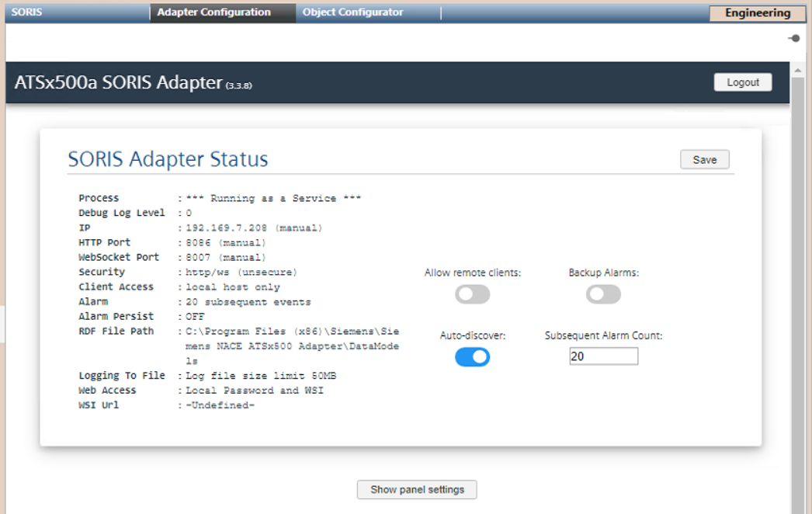The image size is (812, 514).
Task: Open the SORIS tab
Action: [26, 12]
